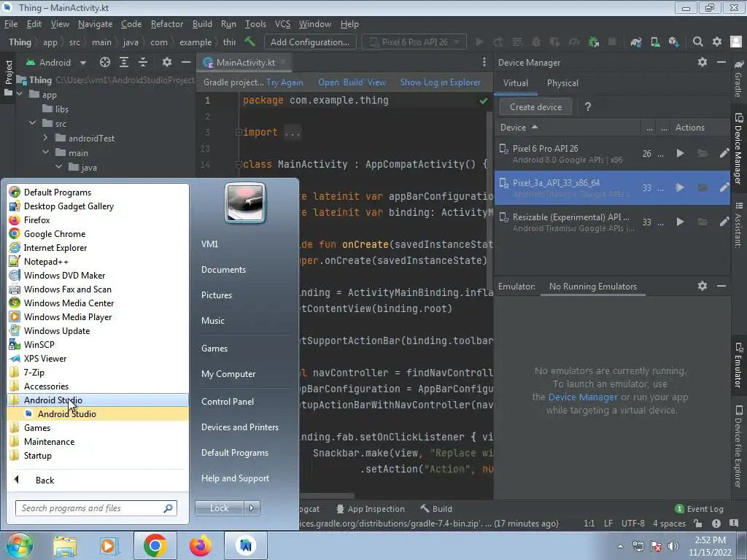Open Emulator panel settings gear
747x560 pixels.
pyautogui.click(x=703, y=286)
